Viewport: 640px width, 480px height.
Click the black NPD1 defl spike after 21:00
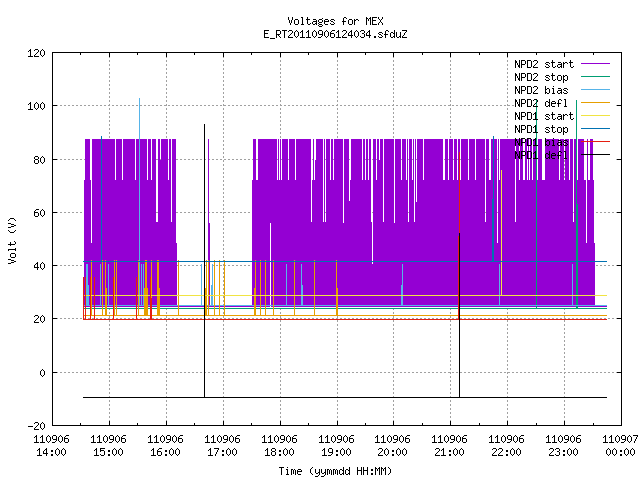click(x=460, y=315)
